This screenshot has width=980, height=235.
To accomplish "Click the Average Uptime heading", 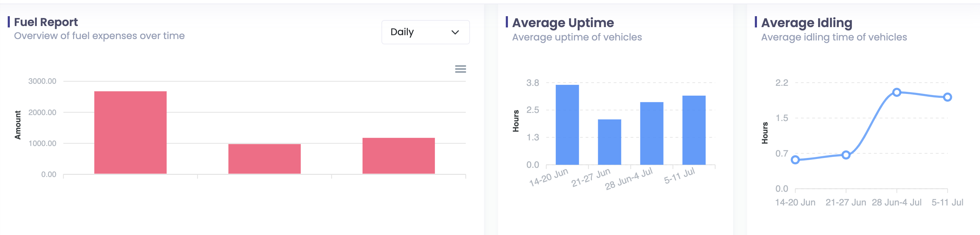I will pyautogui.click(x=563, y=23).
